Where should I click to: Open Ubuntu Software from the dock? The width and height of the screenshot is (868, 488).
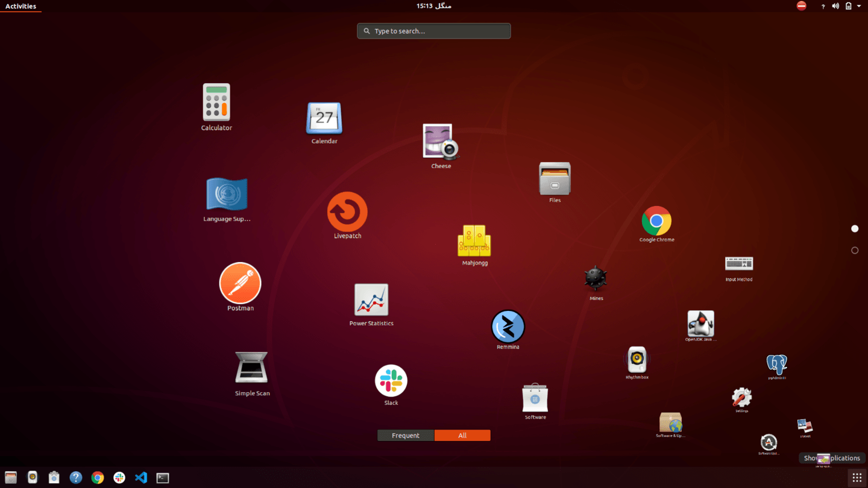coord(54,478)
